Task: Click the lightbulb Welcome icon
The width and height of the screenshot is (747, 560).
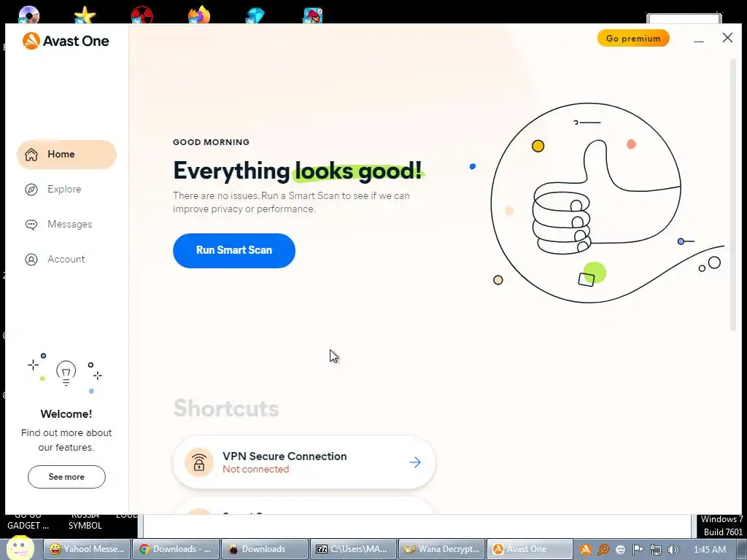Action: click(x=66, y=373)
